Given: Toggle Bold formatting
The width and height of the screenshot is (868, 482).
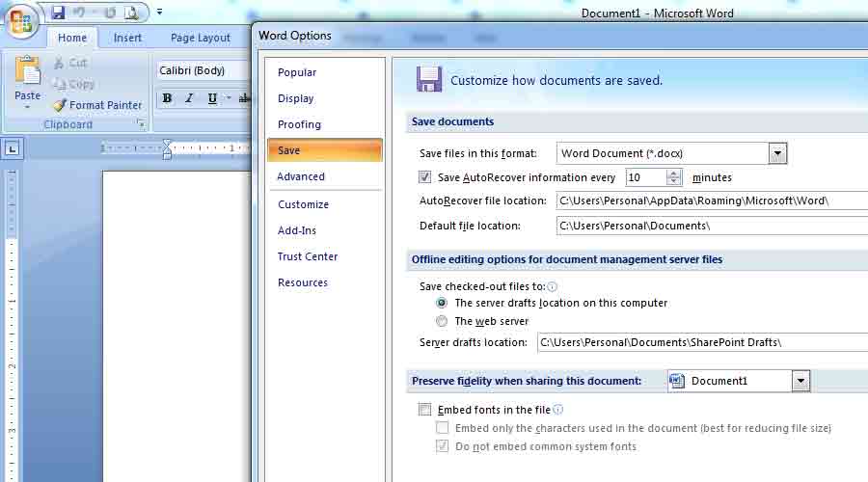Looking at the screenshot, I should coord(167,98).
